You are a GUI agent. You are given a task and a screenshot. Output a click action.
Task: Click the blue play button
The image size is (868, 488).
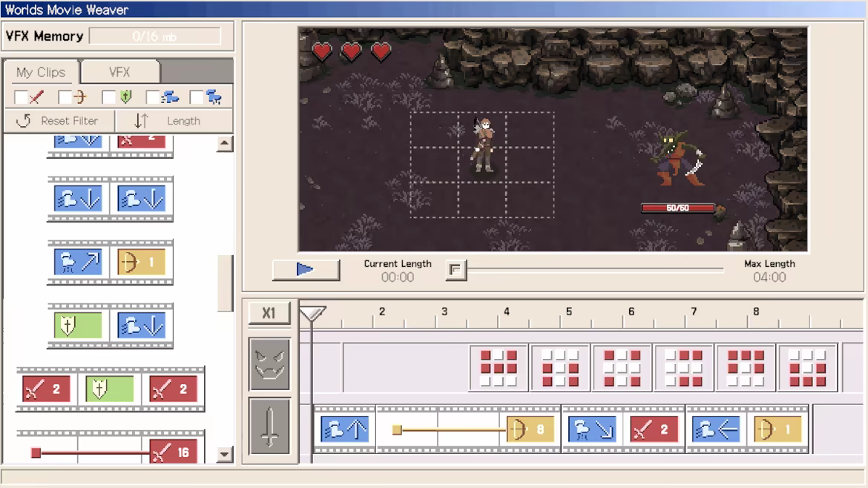tap(306, 269)
